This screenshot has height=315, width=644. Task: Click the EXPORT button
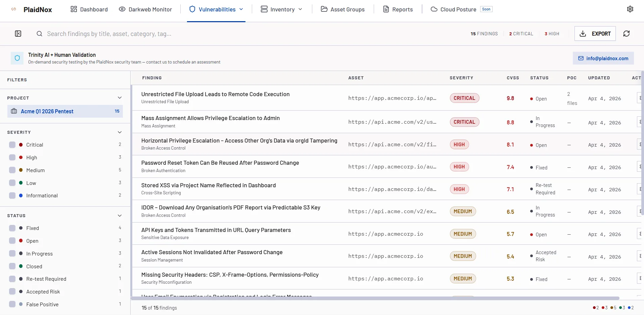point(595,34)
